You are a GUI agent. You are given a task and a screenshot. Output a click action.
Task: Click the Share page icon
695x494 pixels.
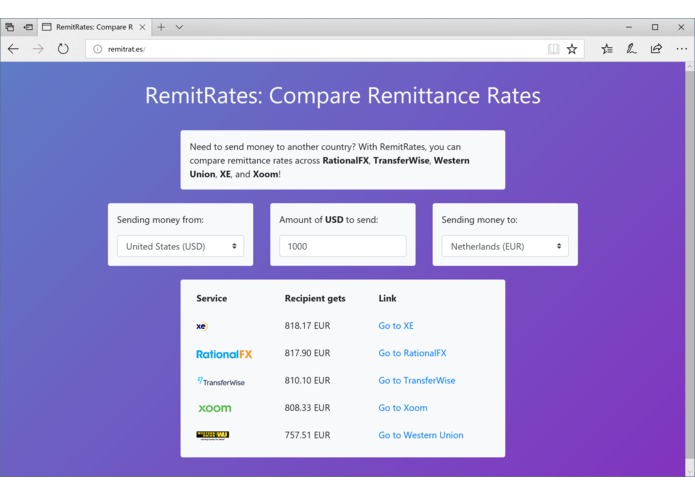(656, 49)
